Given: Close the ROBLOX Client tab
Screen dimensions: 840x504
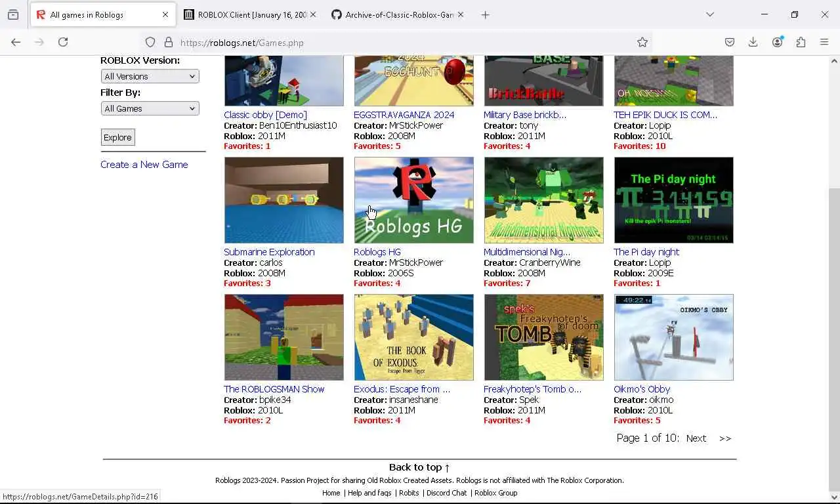Looking at the screenshot, I should (x=313, y=14).
